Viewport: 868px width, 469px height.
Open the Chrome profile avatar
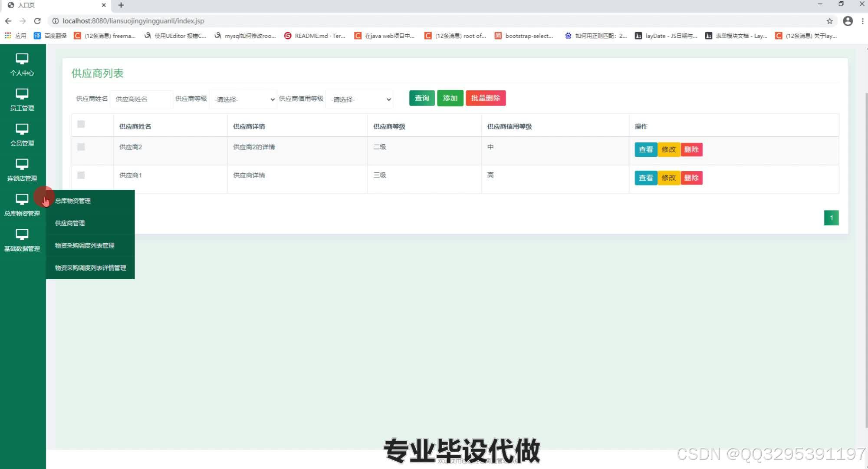848,21
